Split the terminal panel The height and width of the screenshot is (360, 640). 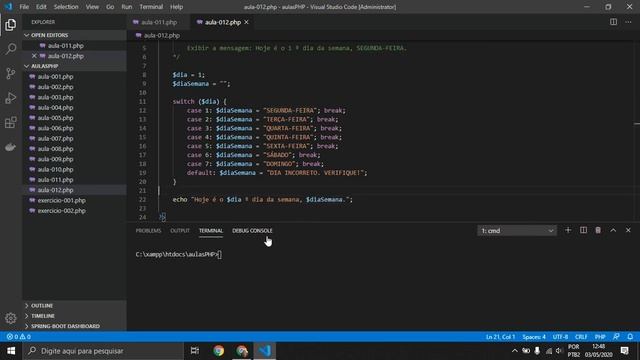(x=583, y=230)
